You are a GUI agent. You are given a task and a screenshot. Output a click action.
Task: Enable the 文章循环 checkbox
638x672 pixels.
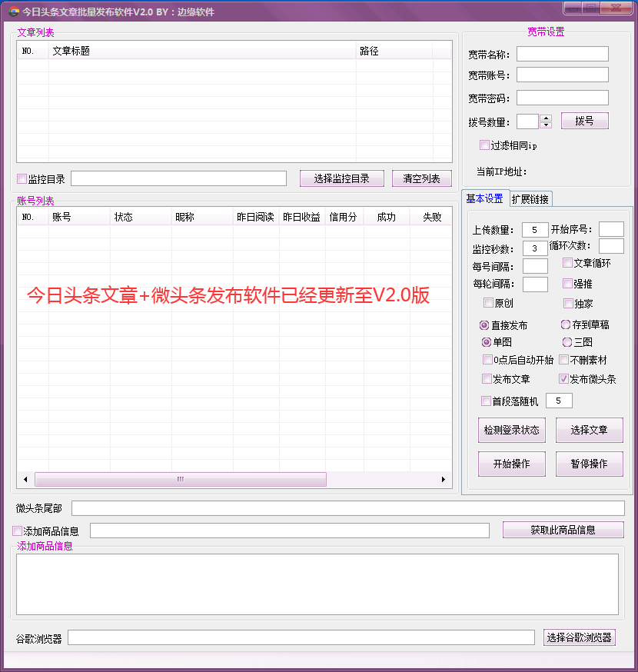click(x=567, y=263)
